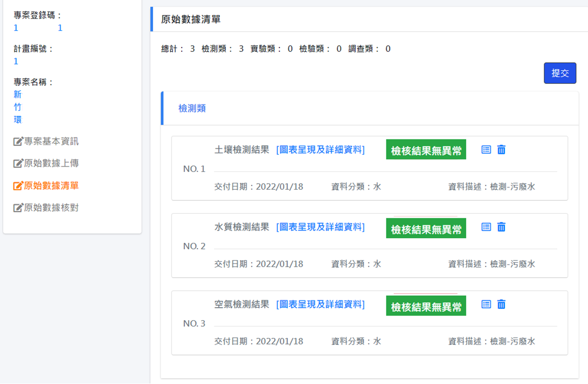Click the 原始數據清單 page heading

click(x=191, y=19)
